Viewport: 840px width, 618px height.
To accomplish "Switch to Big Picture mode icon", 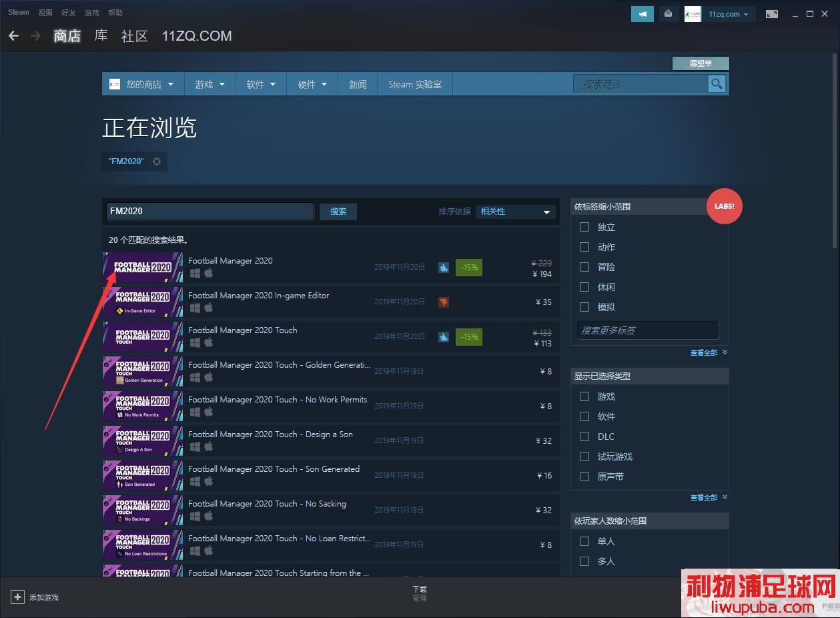I will 772,14.
